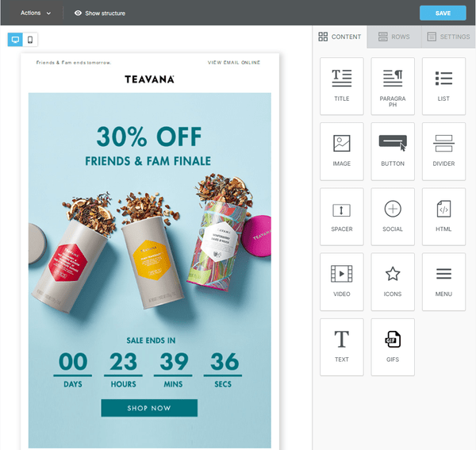Click the Sale Ends In label
Screen dimensions: 476x450
coord(151,340)
